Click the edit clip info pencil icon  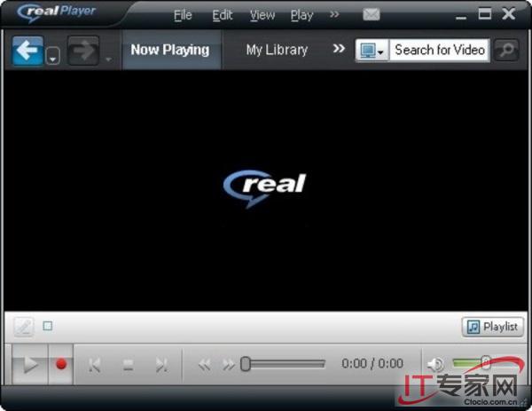23,327
